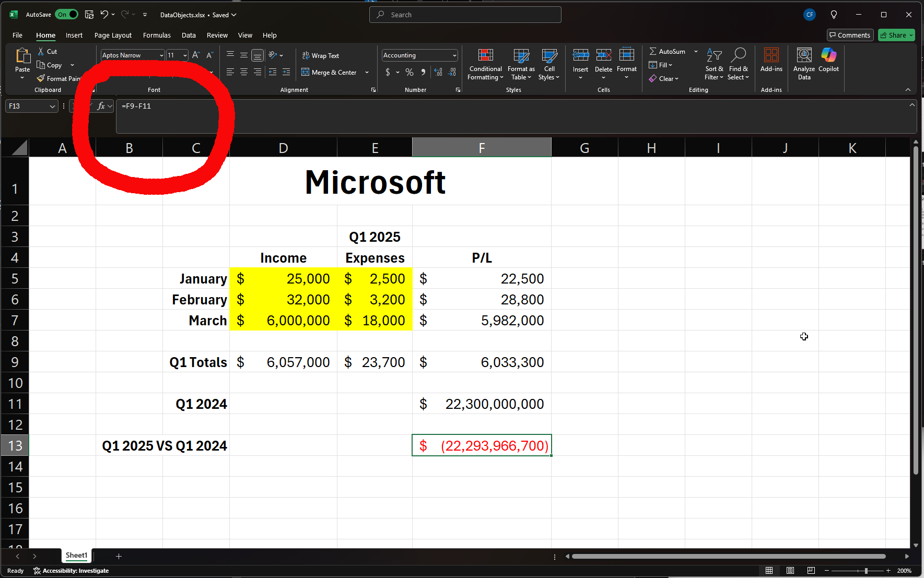Expand the Name Box dropdown arrow

click(52, 106)
